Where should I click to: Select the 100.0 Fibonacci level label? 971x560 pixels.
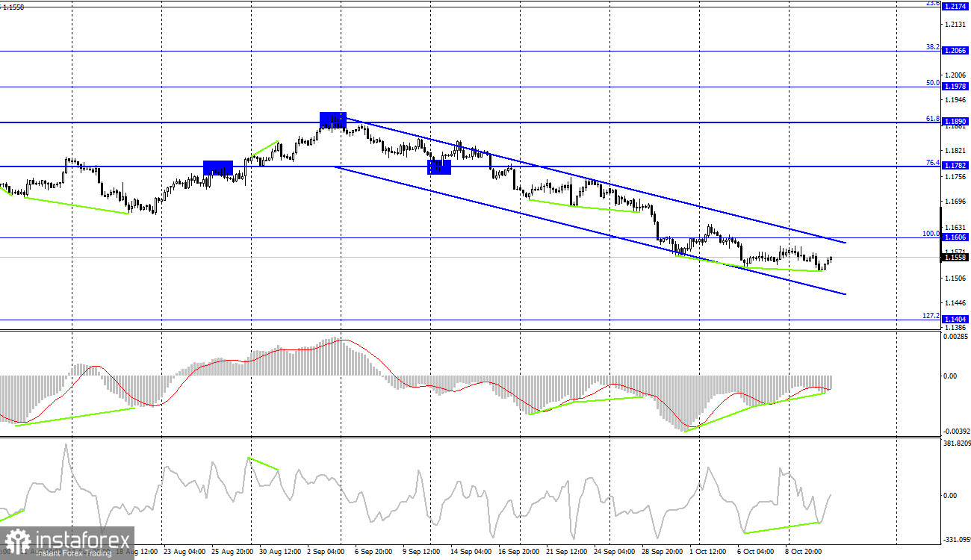tap(931, 234)
